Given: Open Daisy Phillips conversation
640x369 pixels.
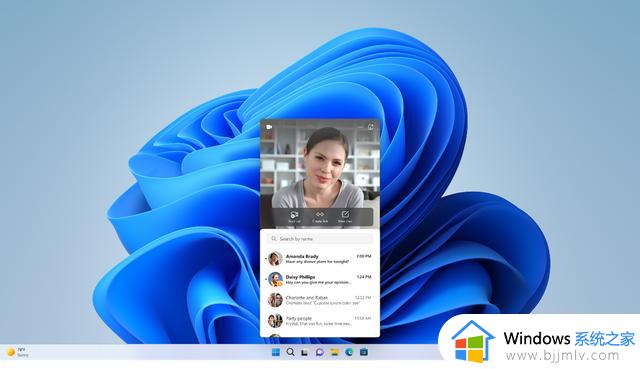Looking at the screenshot, I should pos(320,279).
